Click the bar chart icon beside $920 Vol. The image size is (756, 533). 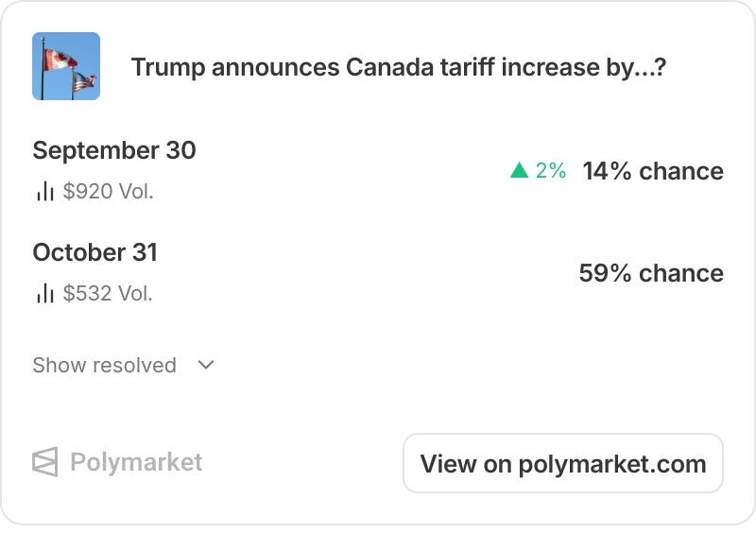(44, 191)
